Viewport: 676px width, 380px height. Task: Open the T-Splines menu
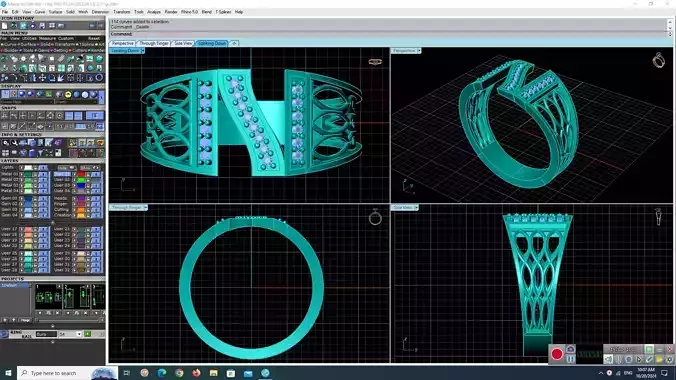[x=223, y=12]
